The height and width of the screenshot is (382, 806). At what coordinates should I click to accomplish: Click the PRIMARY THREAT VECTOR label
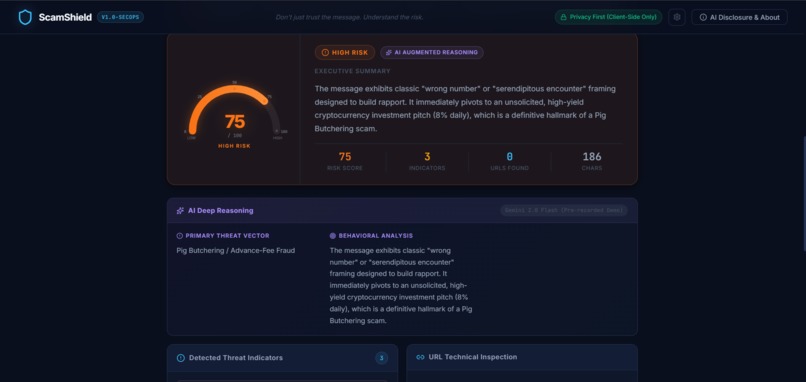tap(227, 236)
